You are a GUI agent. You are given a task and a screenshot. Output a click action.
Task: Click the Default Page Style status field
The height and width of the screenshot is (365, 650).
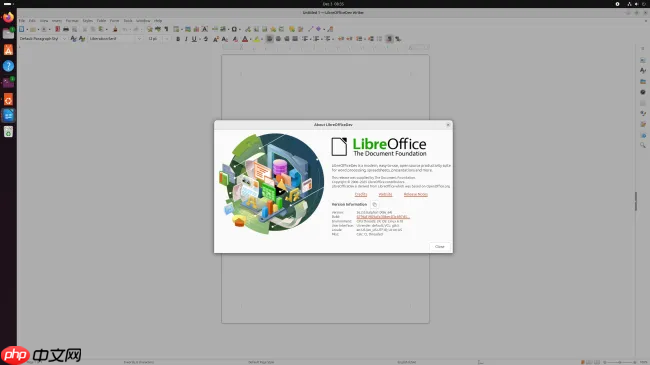coord(261,362)
